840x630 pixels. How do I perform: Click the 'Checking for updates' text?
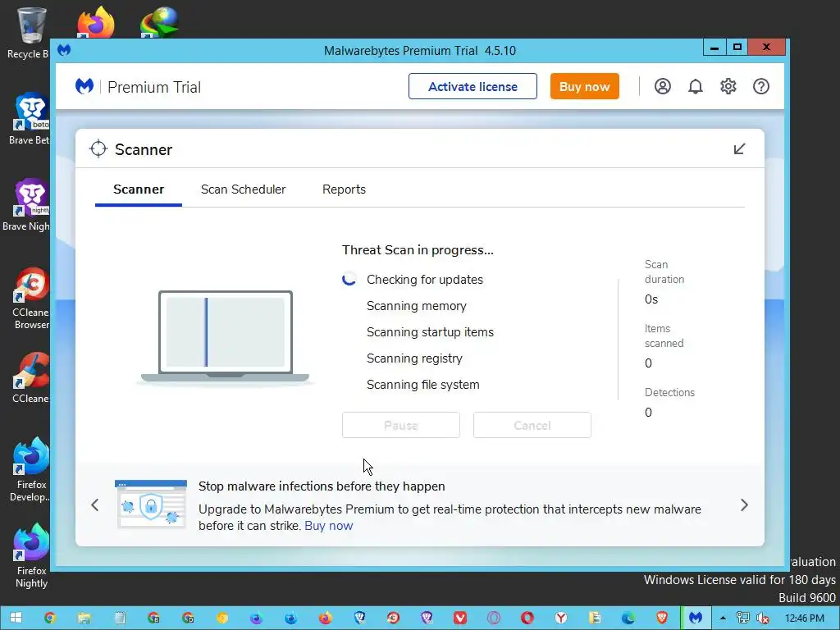tap(425, 280)
